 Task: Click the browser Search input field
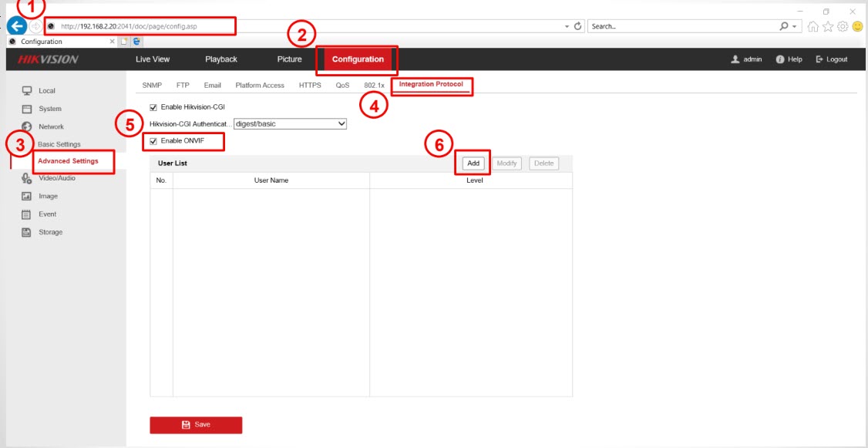(x=678, y=26)
